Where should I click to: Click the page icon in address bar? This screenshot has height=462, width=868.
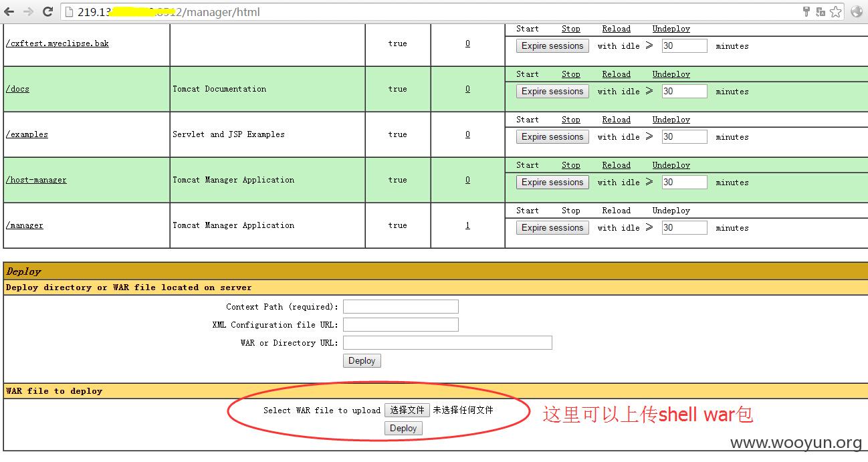(x=69, y=12)
